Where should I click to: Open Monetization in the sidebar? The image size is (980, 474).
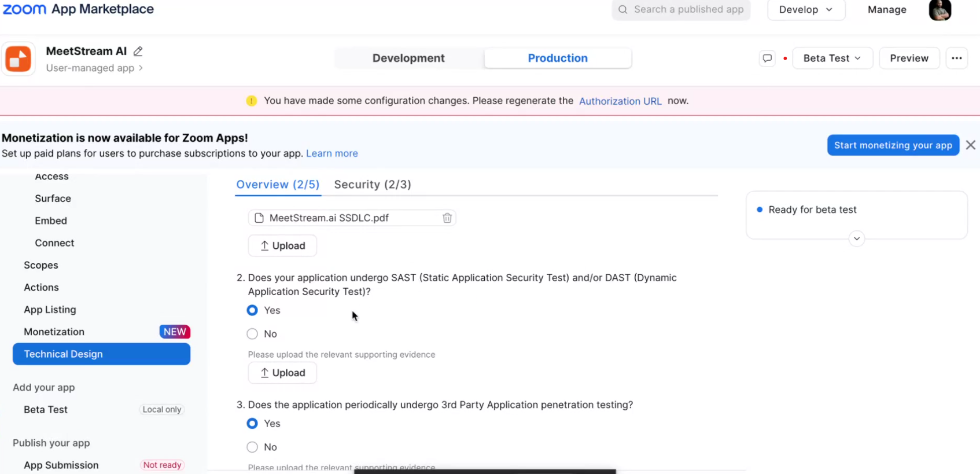click(x=54, y=332)
